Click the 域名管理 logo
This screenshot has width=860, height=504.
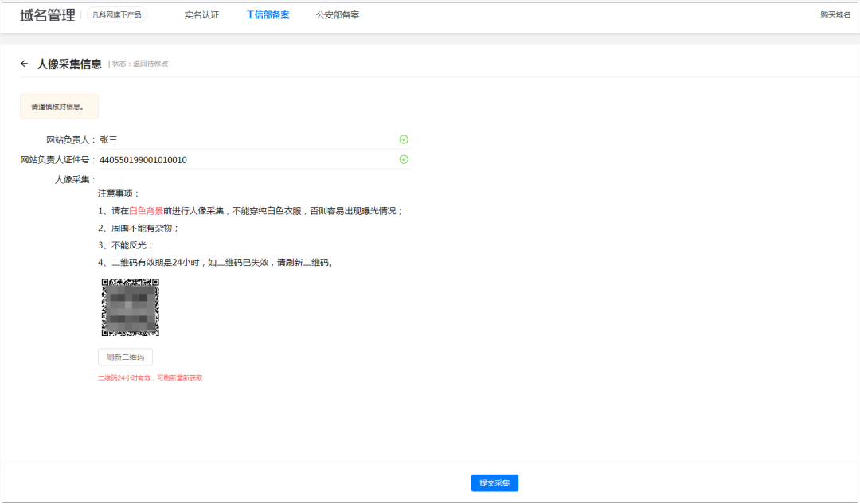coord(47,14)
